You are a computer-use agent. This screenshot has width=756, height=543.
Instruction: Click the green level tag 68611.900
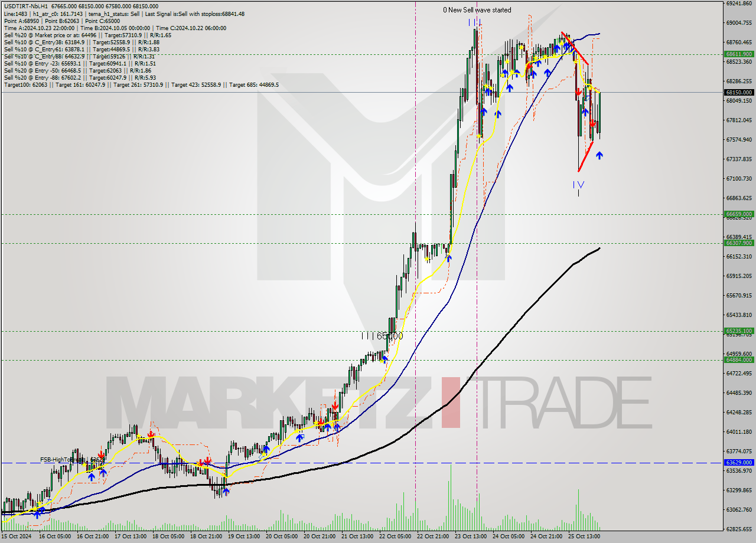coord(738,54)
